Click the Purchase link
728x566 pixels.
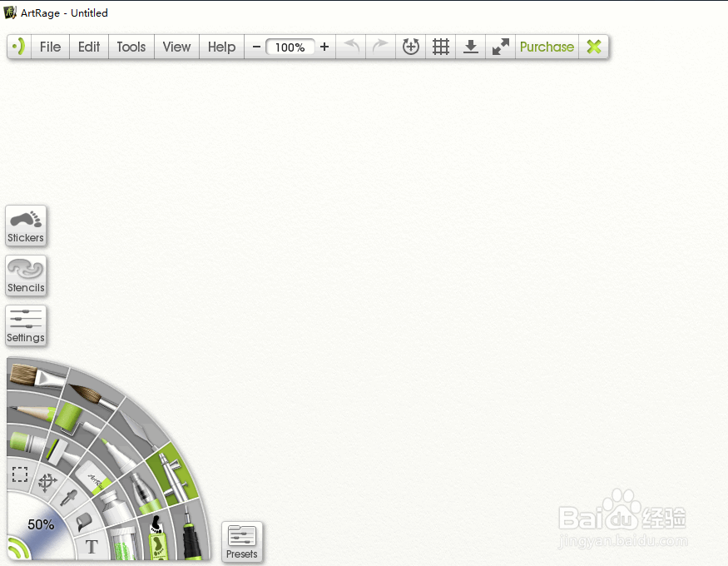547,47
